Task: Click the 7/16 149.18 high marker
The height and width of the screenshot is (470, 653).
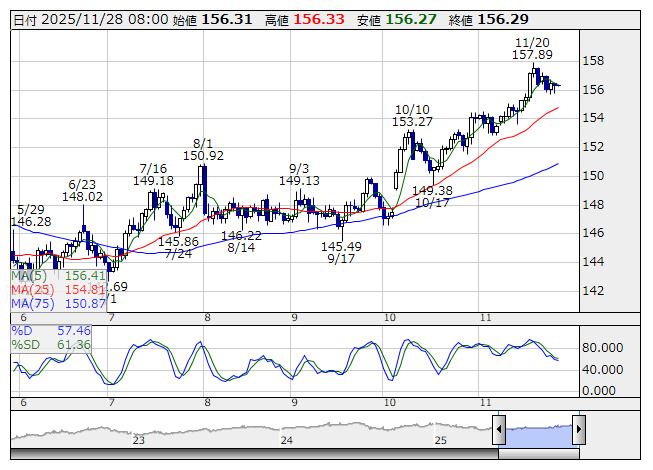Action: click(x=153, y=174)
